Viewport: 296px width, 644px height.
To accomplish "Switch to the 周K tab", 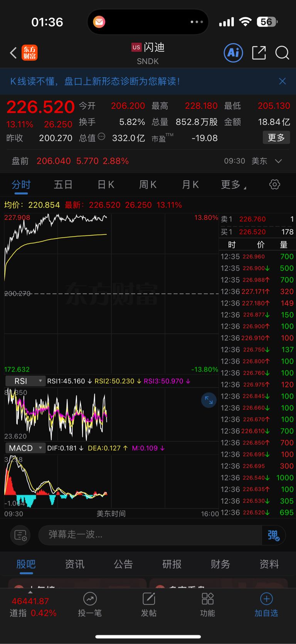I will click(x=148, y=184).
